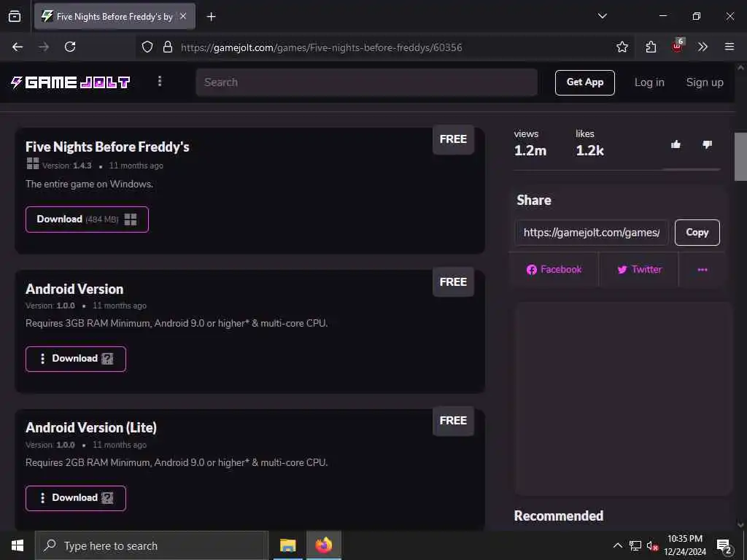Download Android Version, not the Lite one
The height and width of the screenshot is (560, 747).
coord(76,359)
